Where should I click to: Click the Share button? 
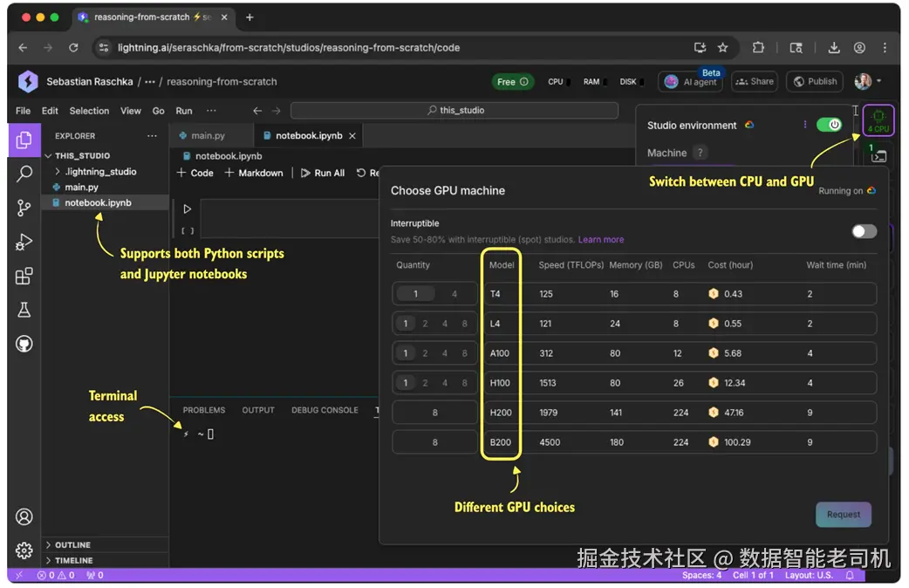coord(755,82)
